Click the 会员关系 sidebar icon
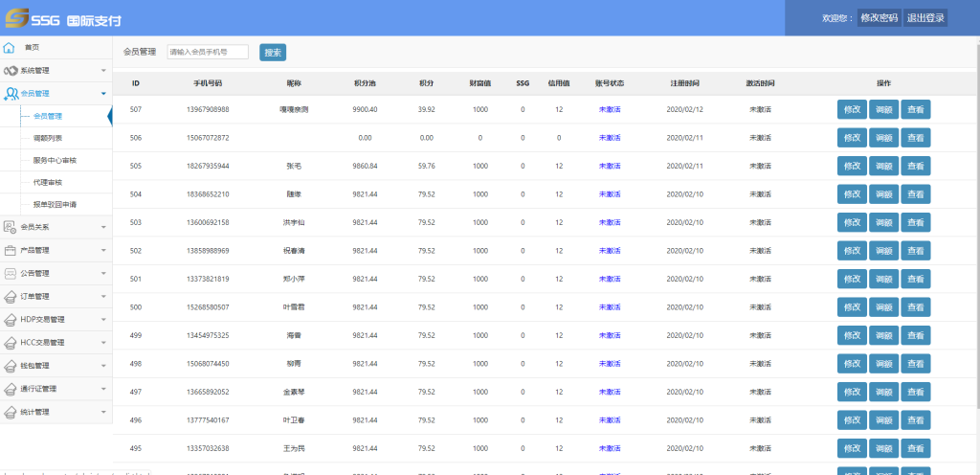 pyautogui.click(x=11, y=228)
